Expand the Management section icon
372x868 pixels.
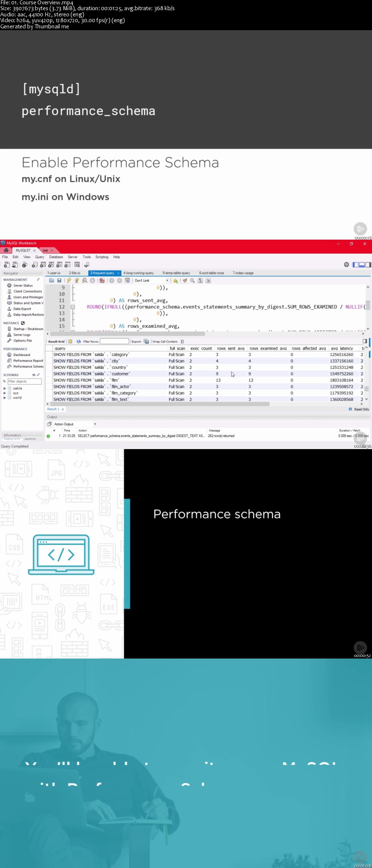(x=38, y=280)
